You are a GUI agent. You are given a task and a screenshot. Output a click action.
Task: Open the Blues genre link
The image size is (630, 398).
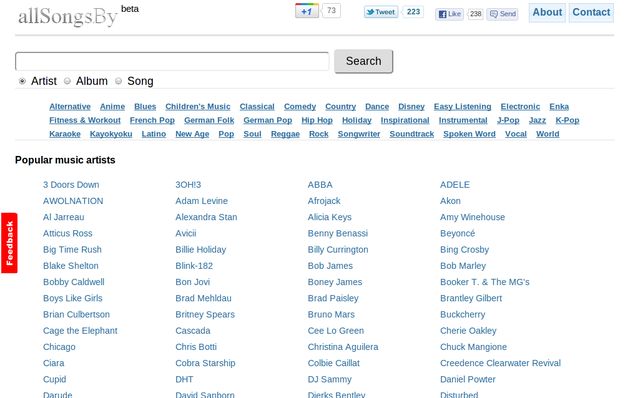click(x=145, y=107)
